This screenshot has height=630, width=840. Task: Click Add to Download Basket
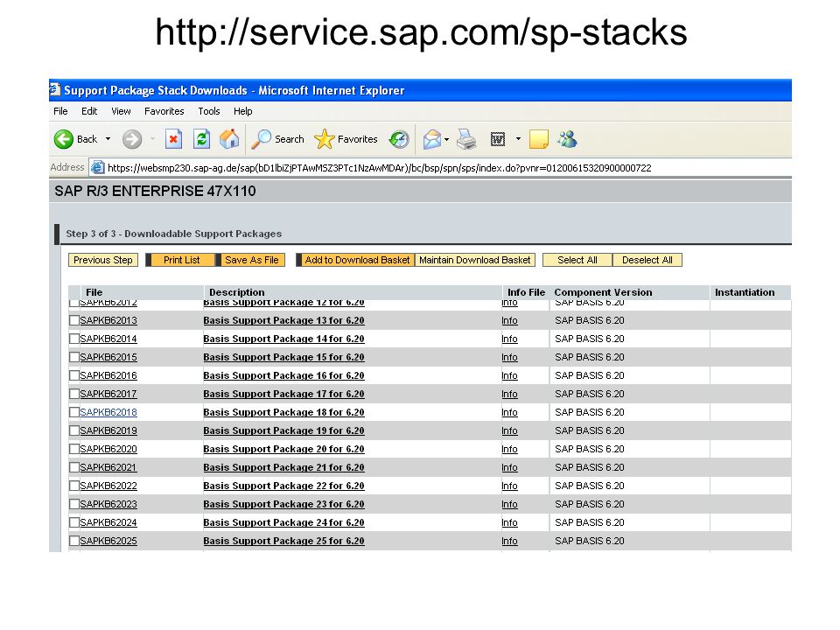[x=357, y=260]
